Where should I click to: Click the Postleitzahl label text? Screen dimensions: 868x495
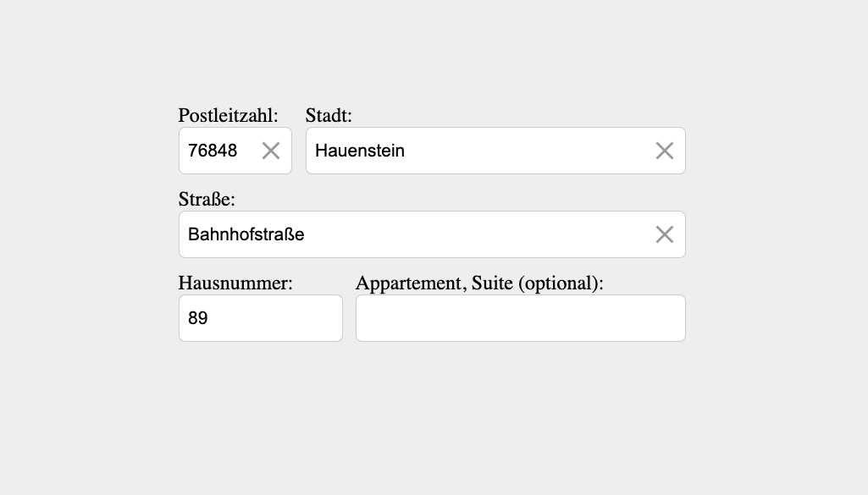[228, 116]
